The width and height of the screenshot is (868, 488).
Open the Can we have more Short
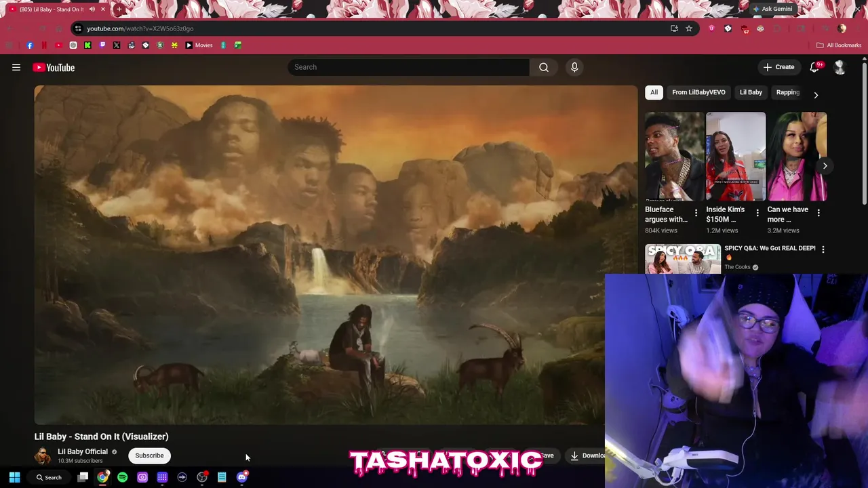pyautogui.click(x=797, y=157)
